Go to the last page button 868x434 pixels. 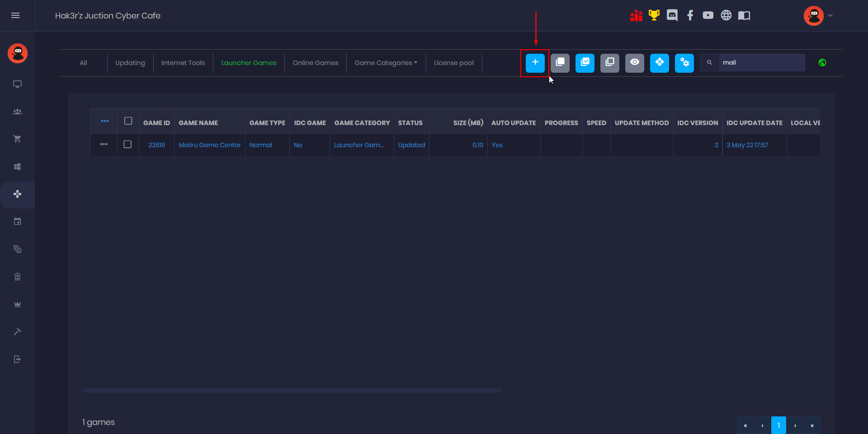click(x=812, y=425)
